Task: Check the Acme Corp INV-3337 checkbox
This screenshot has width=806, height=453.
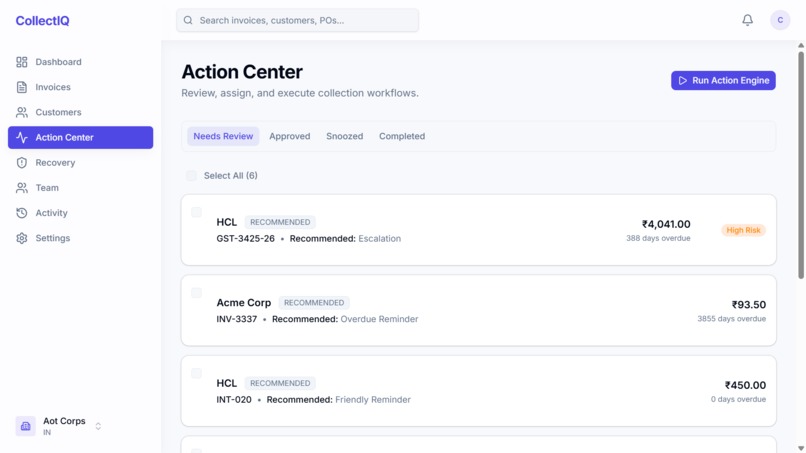Action: pos(196,293)
